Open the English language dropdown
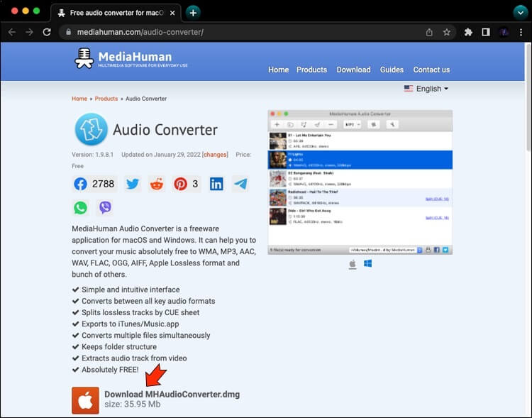532x418 pixels. coord(426,89)
